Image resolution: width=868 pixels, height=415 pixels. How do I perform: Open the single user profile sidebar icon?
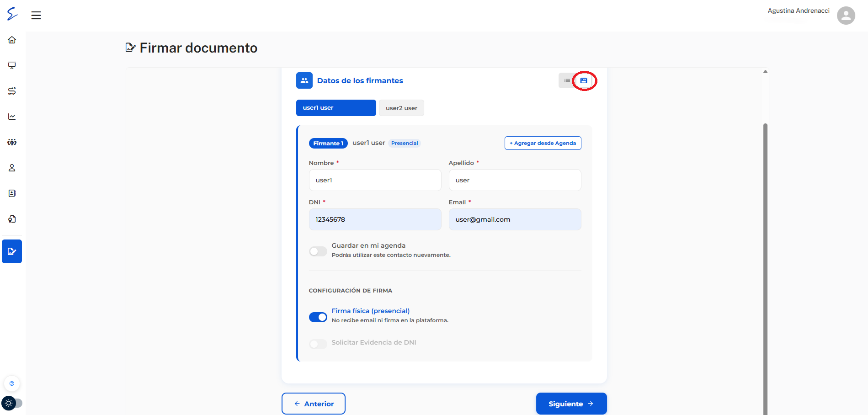tap(12, 168)
